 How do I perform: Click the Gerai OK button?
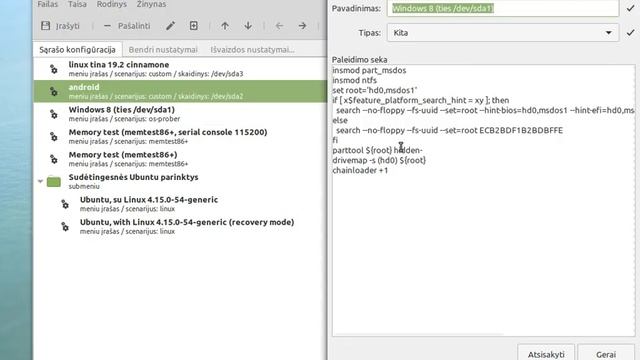pyautogui.click(x=606, y=353)
